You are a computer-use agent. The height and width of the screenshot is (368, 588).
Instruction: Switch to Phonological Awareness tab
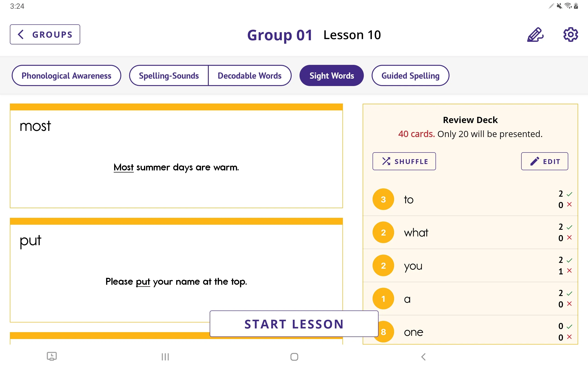coord(66,75)
